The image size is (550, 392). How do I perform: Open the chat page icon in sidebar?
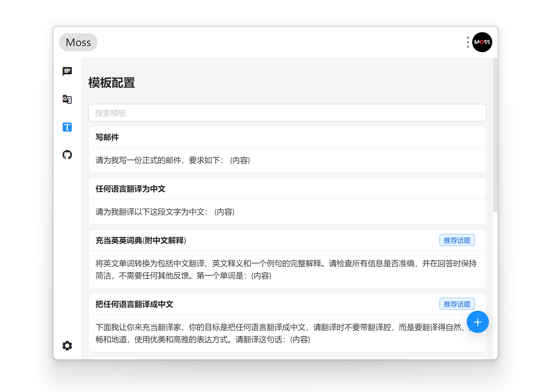[x=67, y=71]
